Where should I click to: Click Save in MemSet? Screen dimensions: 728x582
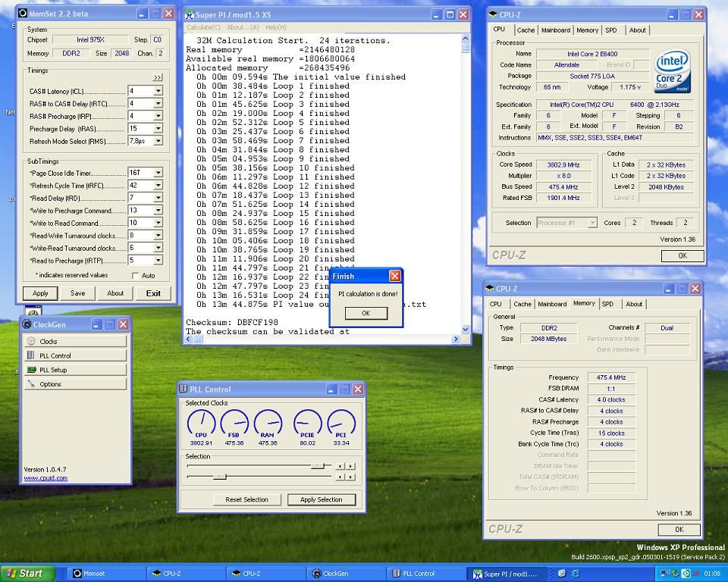coord(77,293)
